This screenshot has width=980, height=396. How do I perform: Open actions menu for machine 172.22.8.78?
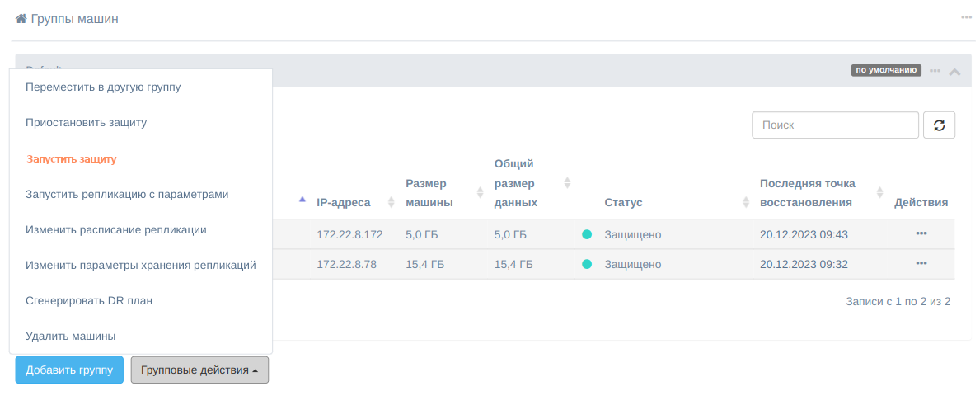coord(921,263)
